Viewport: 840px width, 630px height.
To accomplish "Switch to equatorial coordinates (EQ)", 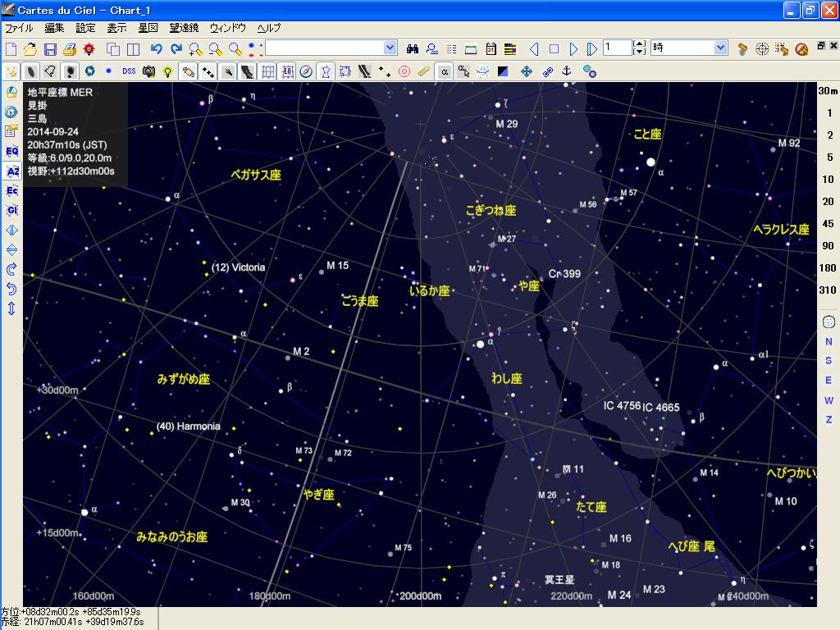I will [x=11, y=151].
